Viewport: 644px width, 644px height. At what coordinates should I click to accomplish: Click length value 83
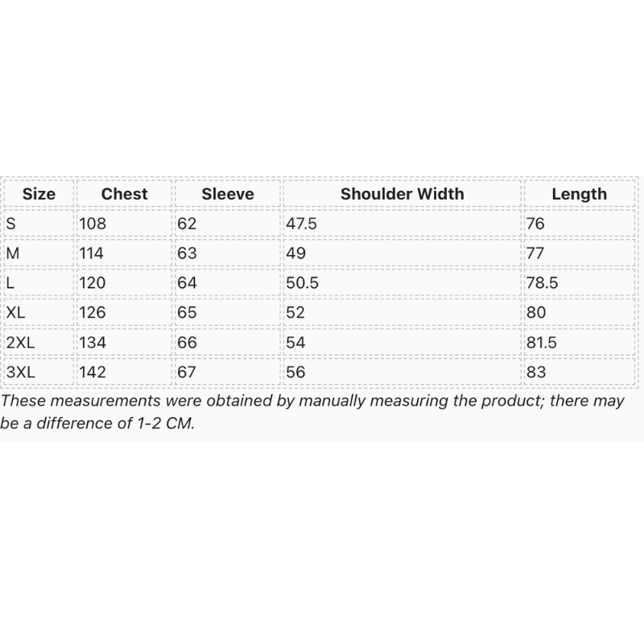click(536, 372)
